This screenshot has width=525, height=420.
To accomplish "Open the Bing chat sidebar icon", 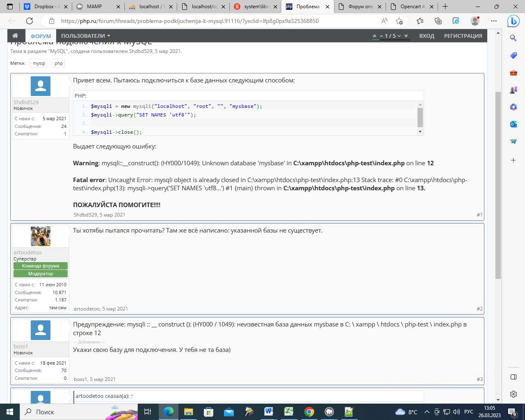I will pos(513,21).
